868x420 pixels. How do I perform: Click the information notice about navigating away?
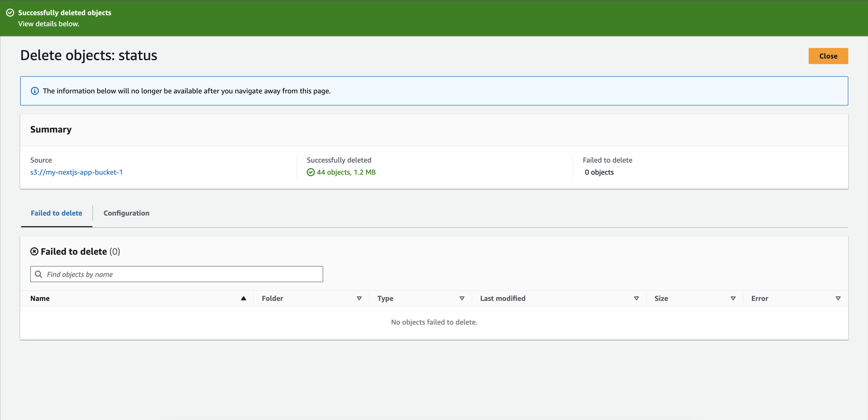pos(434,91)
